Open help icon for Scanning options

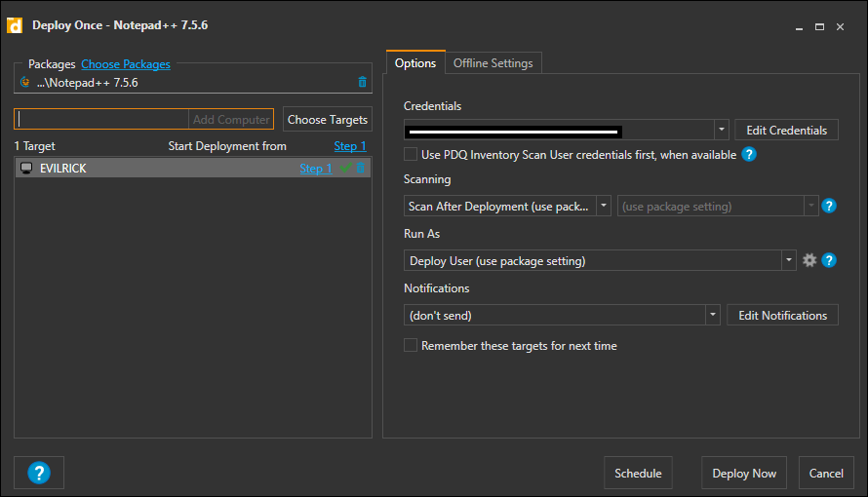click(x=829, y=206)
